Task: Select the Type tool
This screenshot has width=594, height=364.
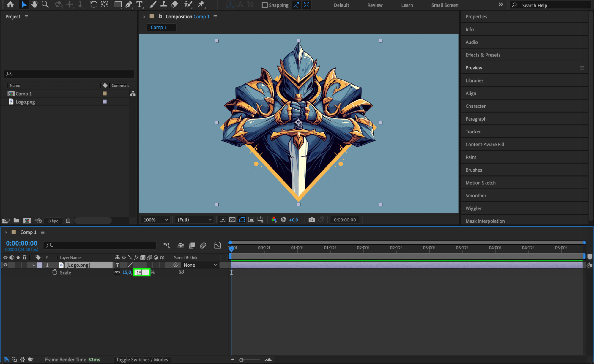Action: point(139,4)
